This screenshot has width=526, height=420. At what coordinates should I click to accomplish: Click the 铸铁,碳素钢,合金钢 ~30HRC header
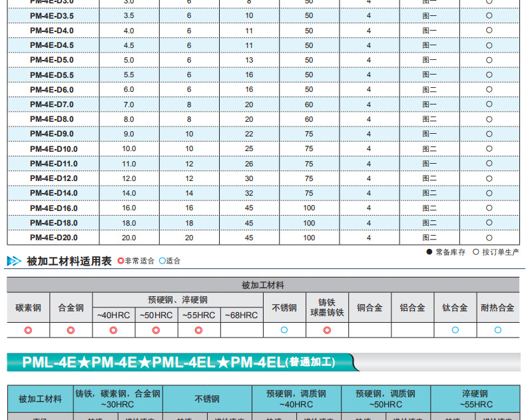[x=118, y=399]
